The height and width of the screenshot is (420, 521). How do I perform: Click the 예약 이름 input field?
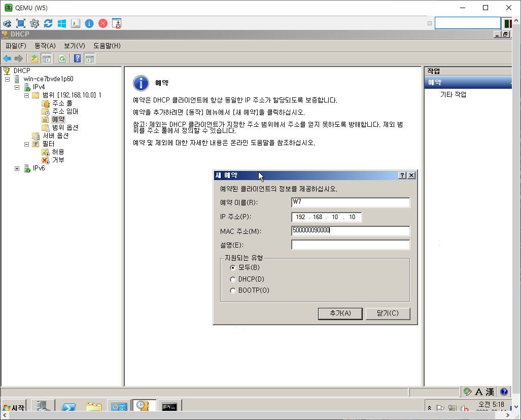(x=351, y=202)
